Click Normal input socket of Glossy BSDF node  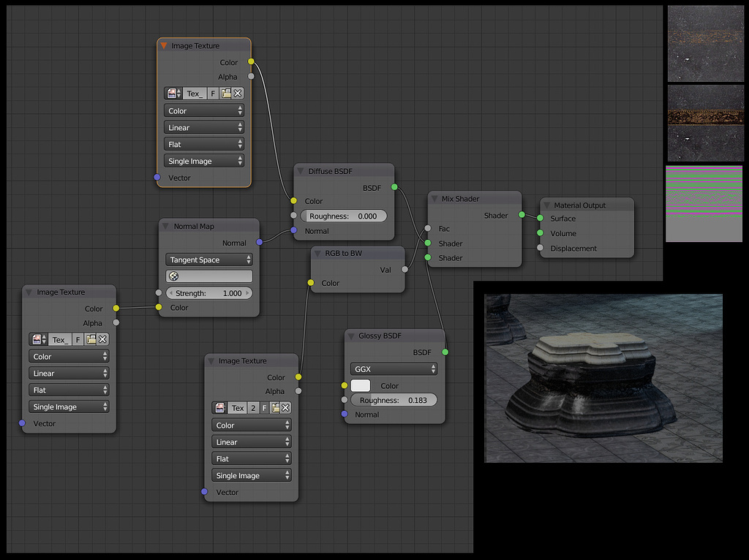(x=345, y=414)
